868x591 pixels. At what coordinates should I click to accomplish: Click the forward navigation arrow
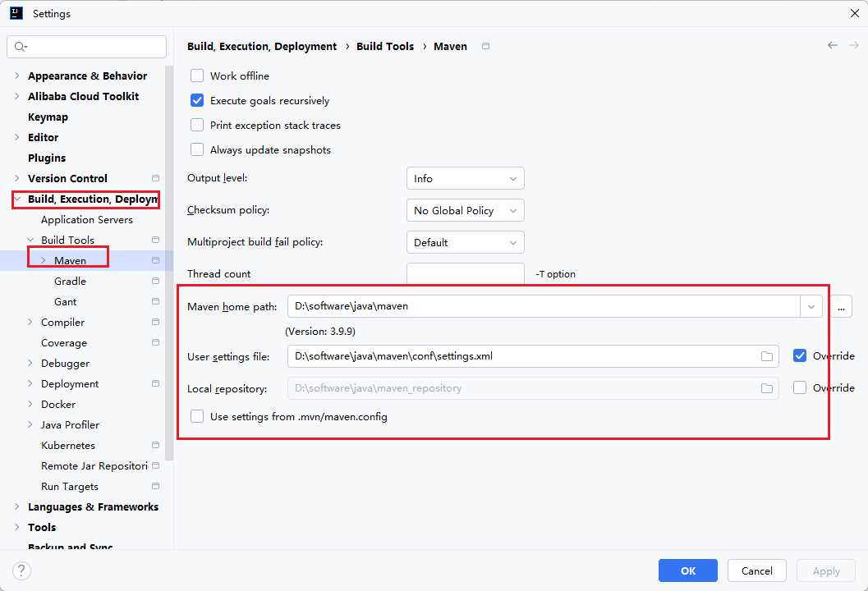tap(853, 46)
